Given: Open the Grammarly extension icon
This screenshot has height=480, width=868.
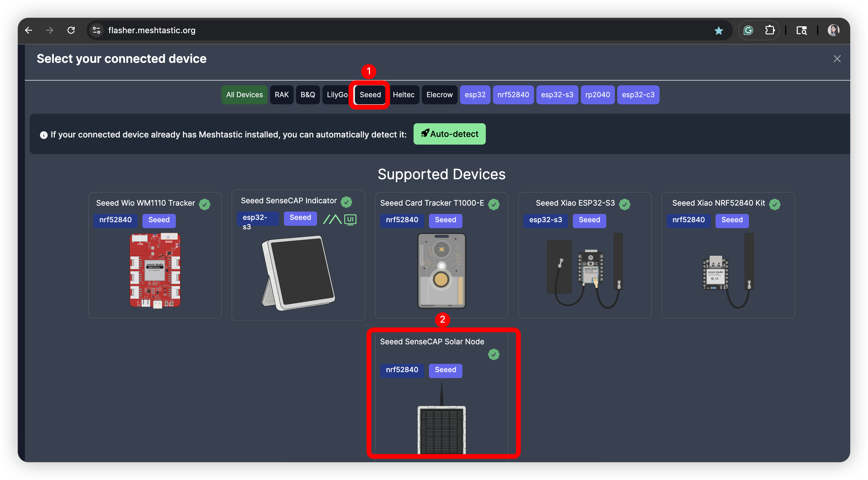Looking at the screenshot, I should [748, 31].
